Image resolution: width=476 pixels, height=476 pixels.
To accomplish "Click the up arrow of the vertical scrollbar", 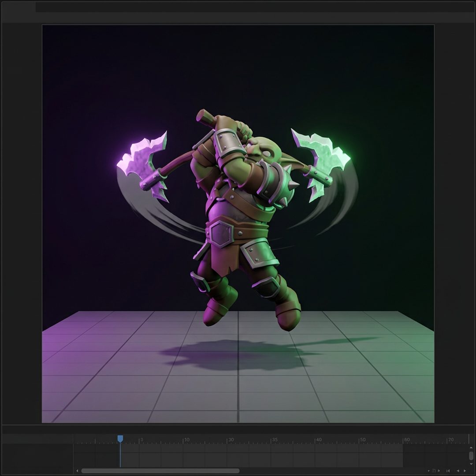I will coord(471,448).
